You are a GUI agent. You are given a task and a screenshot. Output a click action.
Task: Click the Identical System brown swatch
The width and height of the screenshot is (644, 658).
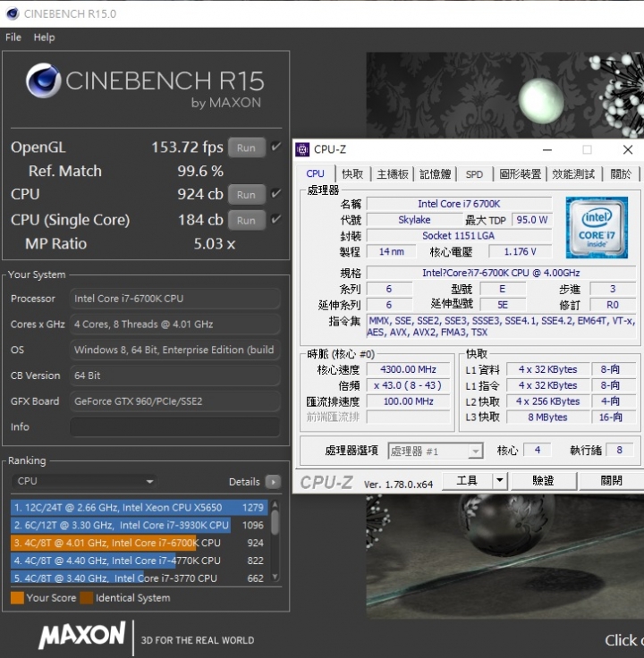(x=87, y=597)
